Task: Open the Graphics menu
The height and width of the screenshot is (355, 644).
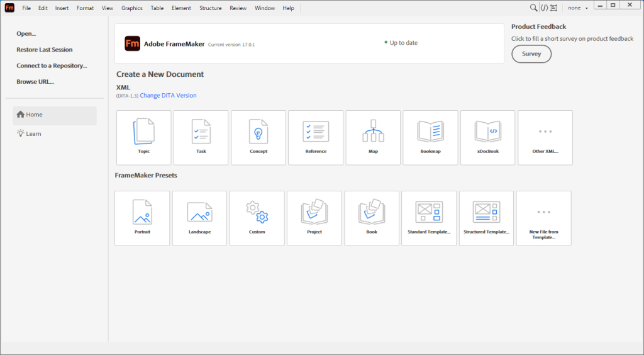Action: coord(132,8)
